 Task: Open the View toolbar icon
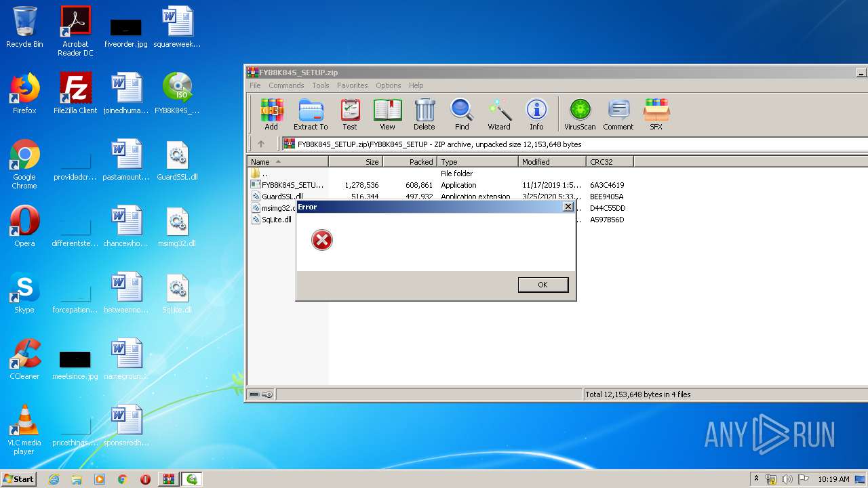[387, 114]
